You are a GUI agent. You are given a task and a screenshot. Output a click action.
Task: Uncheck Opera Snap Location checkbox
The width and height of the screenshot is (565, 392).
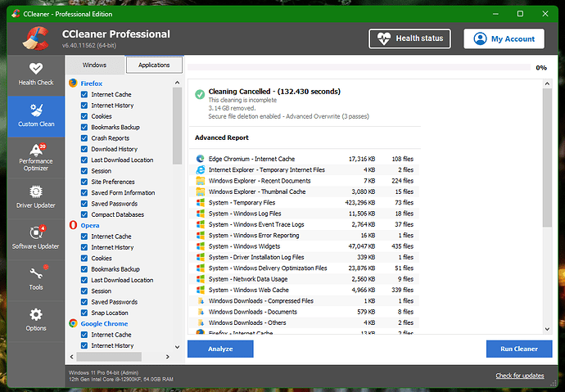coord(84,313)
